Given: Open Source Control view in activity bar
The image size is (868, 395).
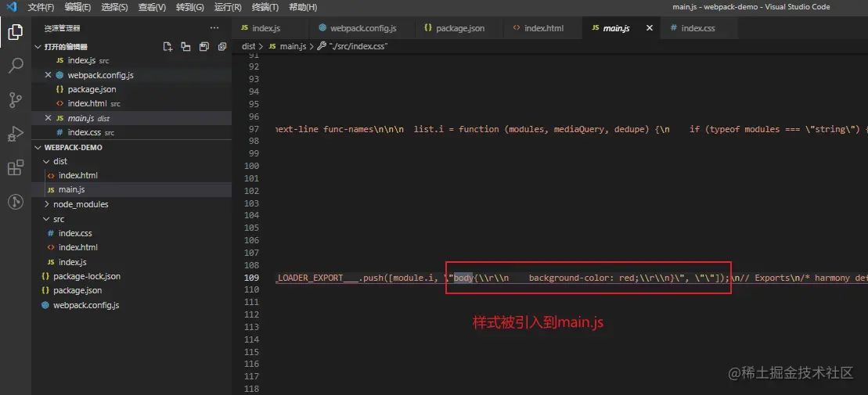Looking at the screenshot, I should (x=16, y=99).
